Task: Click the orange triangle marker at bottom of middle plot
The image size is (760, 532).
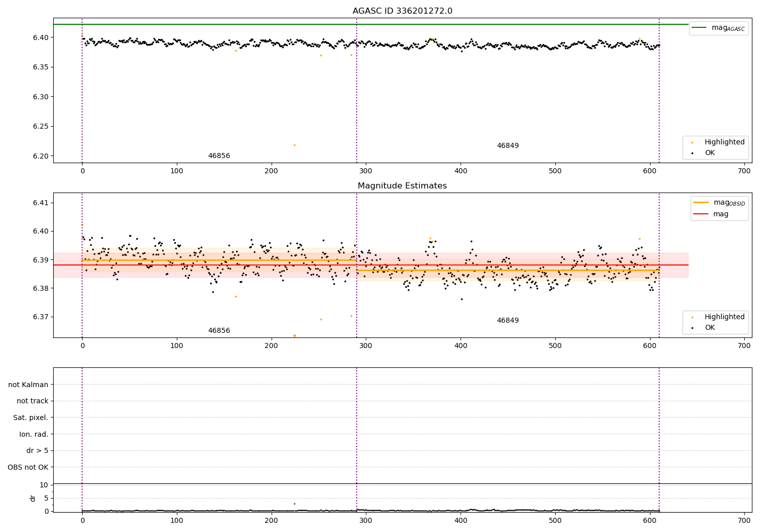Action: click(x=294, y=336)
